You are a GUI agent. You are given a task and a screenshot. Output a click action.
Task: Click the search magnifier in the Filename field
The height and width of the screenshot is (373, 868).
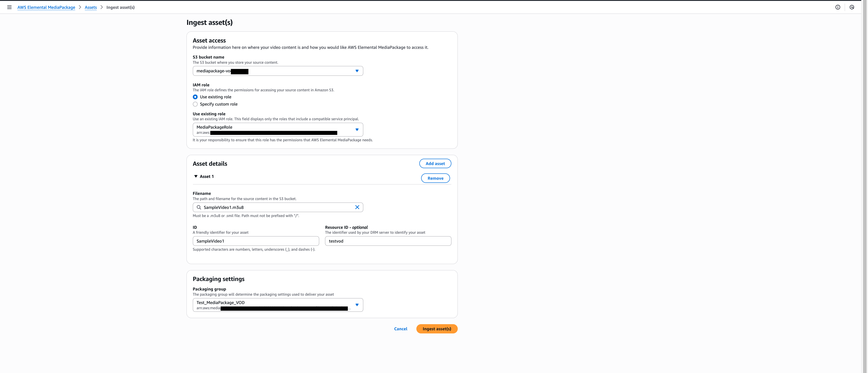(x=198, y=207)
